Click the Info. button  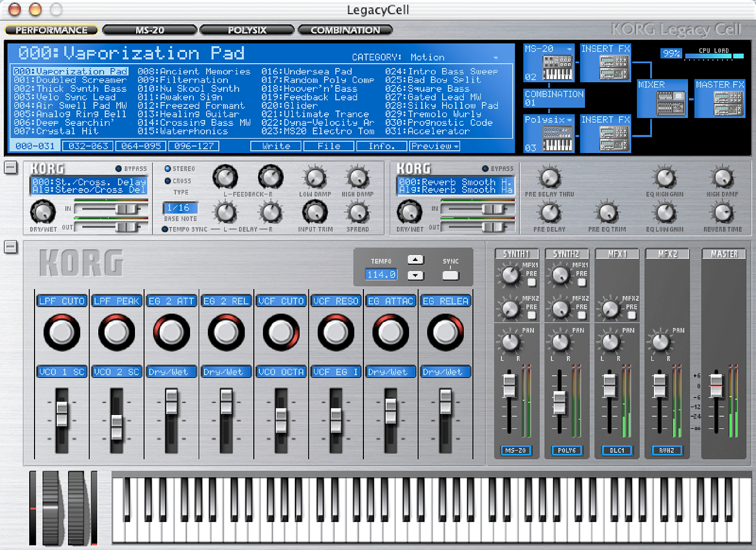pos(382,146)
